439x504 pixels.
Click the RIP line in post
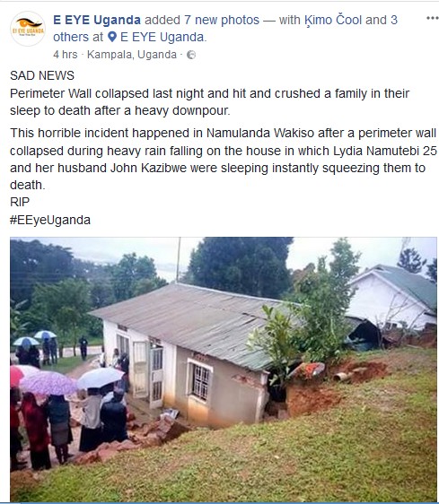click(x=20, y=202)
